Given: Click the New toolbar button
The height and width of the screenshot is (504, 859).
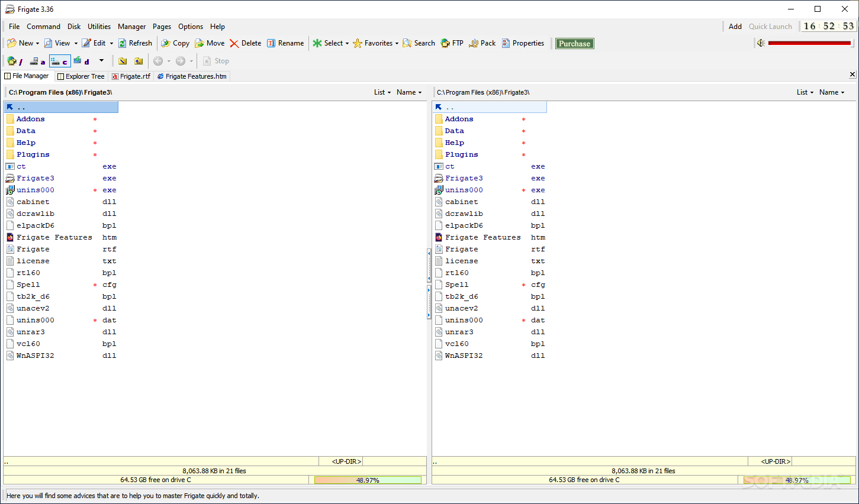Looking at the screenshot, I should point(20,43).
